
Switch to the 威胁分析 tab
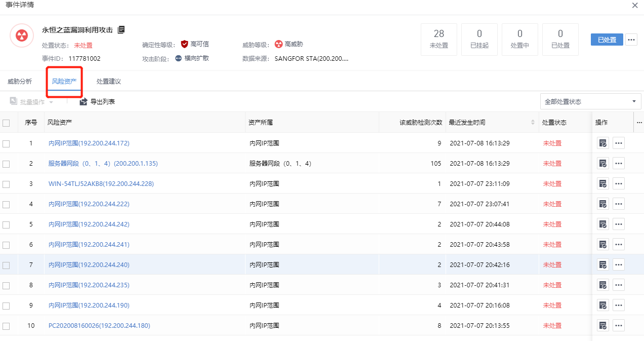pos(20,82)
